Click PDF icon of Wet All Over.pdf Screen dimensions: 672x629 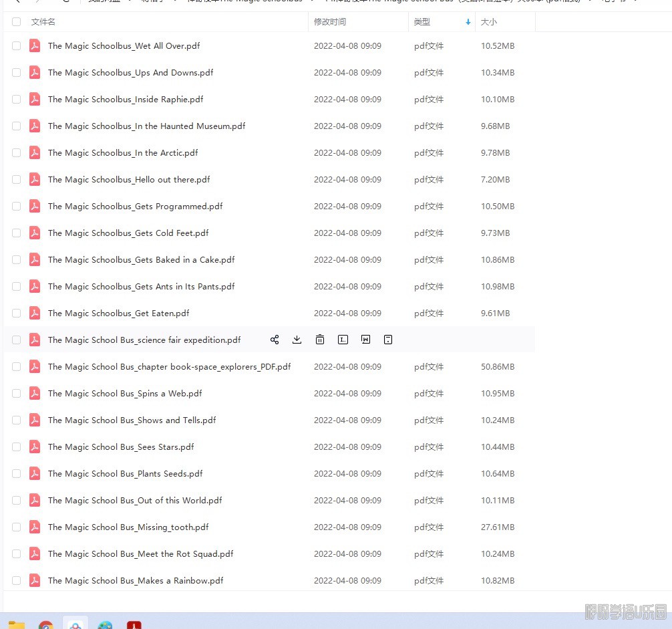(35, 45)
